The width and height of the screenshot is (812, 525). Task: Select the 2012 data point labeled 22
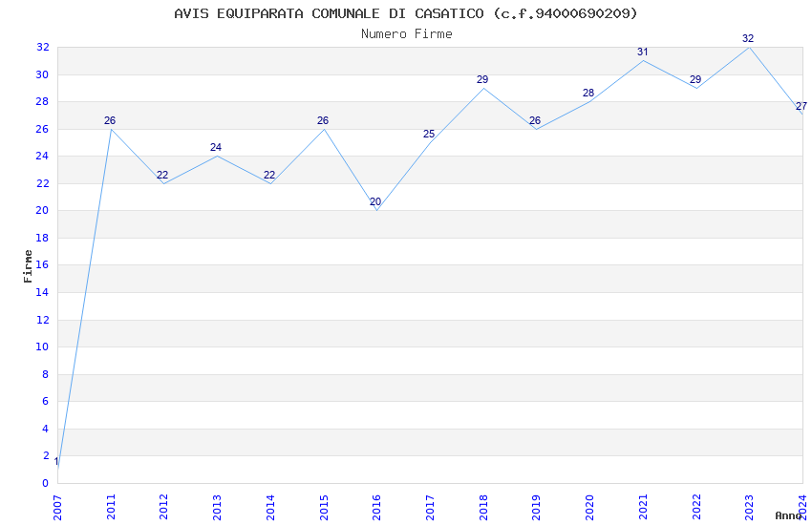point(162,175)
